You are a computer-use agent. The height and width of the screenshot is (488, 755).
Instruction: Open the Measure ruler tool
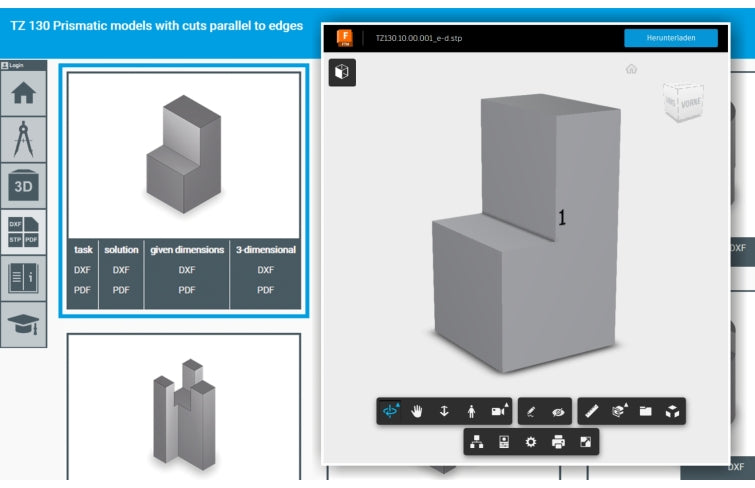click(x=592, y=411)
